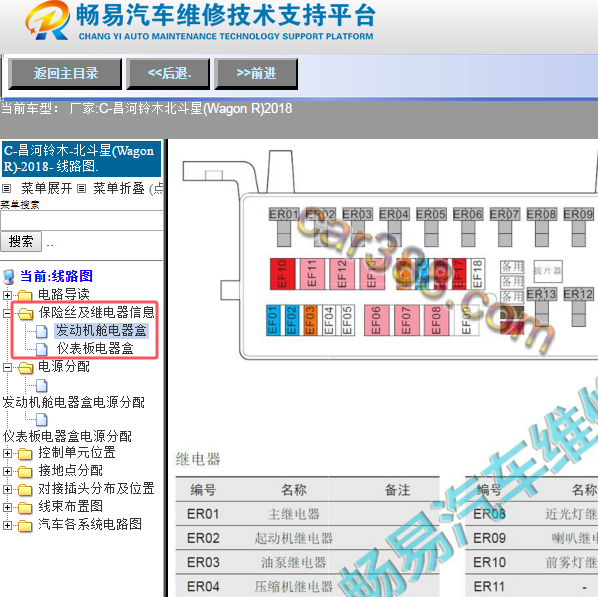The image size is (598, 597).
Task: Click the 控制单元位置 folder icon
Action: [x=25, y=454]
